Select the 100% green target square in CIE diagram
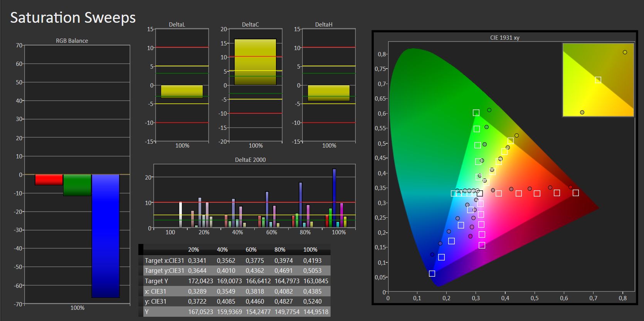This screenshot has height=321, width=644. click(476, 113)
